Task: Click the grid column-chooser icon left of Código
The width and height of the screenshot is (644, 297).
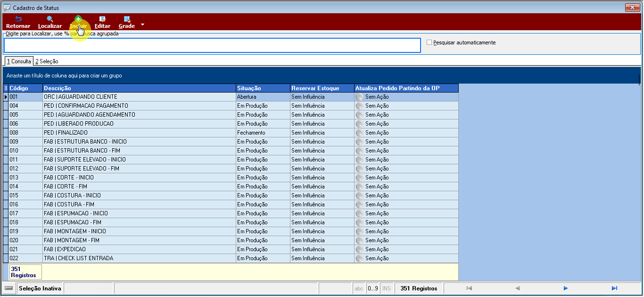Action: pos(6,88)
